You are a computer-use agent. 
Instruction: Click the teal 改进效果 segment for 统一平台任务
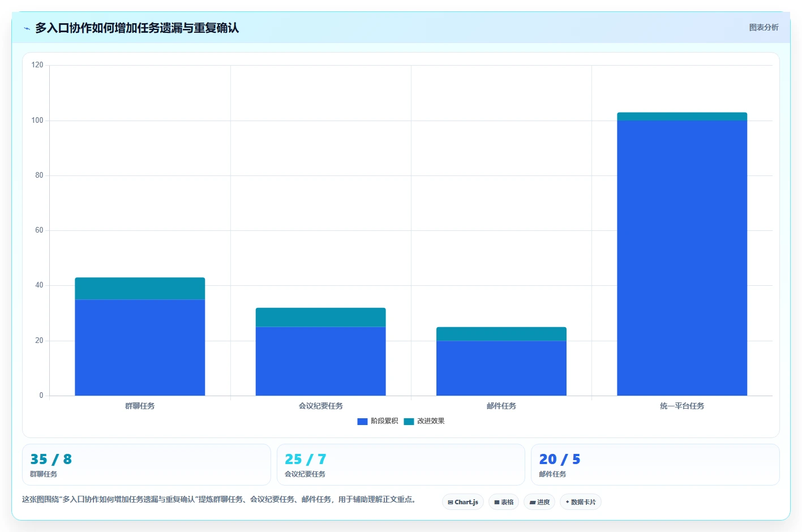(x=682, y=117)
